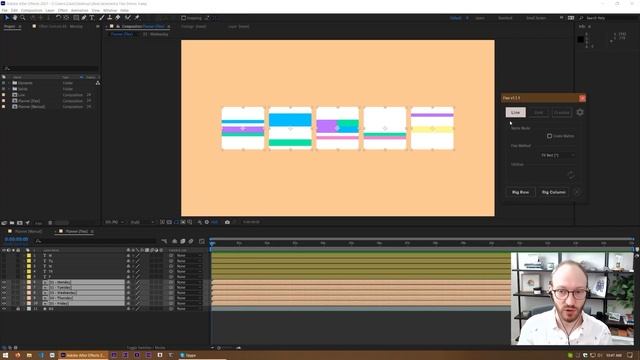
Task: Click the Rig Row button
Action: (520, 192)
